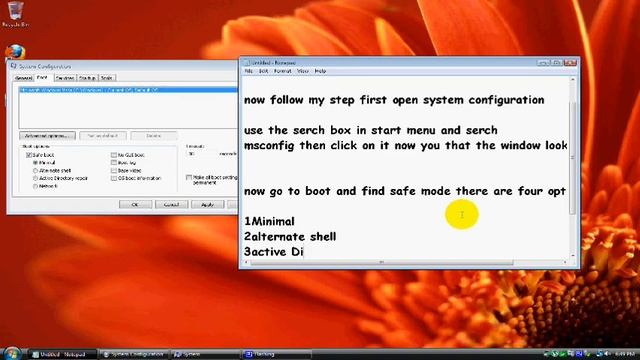Screen dimensions: 640x360
Task: Place cursor after '3active Di' in Notepad
Action: 304,252
